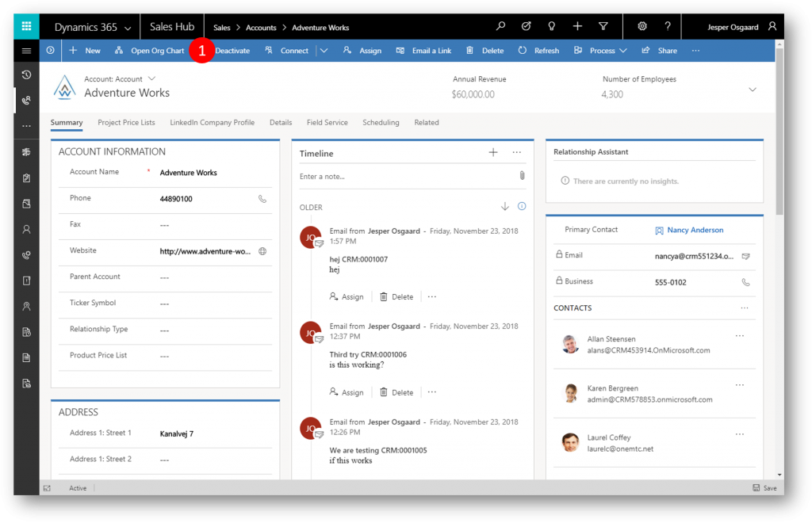
Task: Click the plus icon in Timeline header
Action: [x=493, y=153]
